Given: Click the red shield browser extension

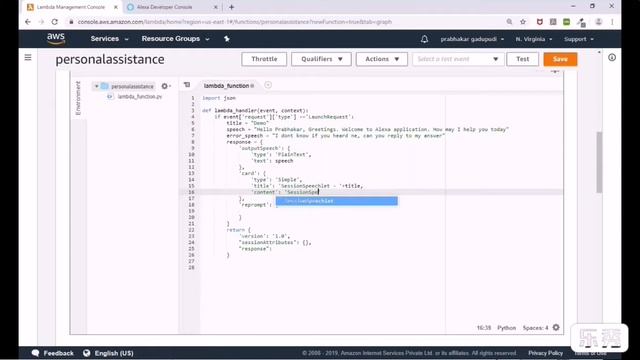Looking at the screenshot, I should (540, 22).
